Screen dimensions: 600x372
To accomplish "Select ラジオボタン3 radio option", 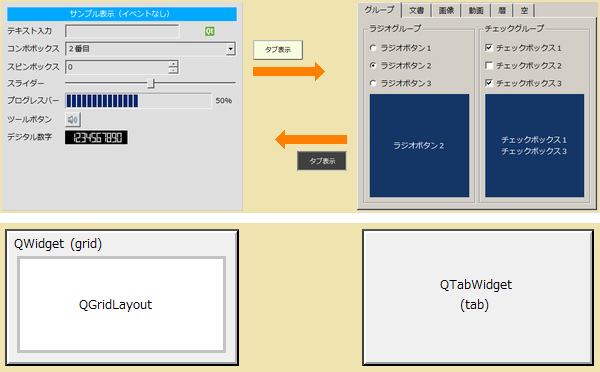I will pos(373,83).
